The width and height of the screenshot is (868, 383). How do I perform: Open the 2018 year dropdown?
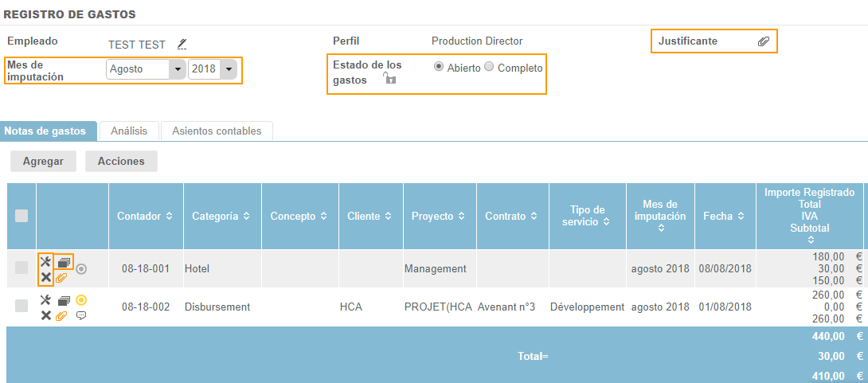point(229,69)
